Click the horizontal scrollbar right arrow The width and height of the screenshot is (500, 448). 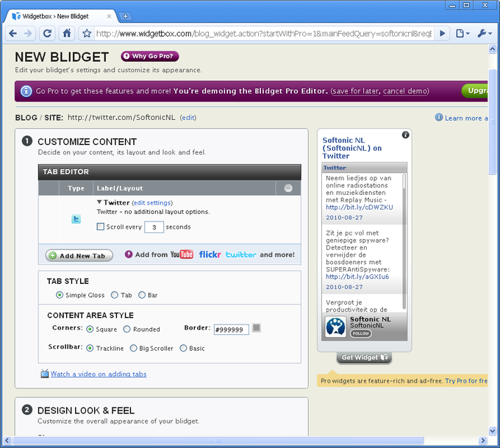click(x=483, y=441)
